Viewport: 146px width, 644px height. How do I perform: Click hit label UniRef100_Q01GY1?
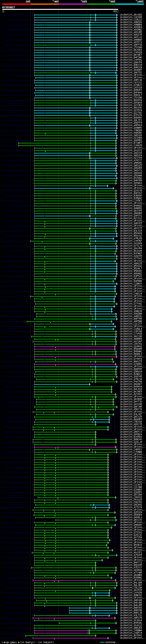click(131, 151)
